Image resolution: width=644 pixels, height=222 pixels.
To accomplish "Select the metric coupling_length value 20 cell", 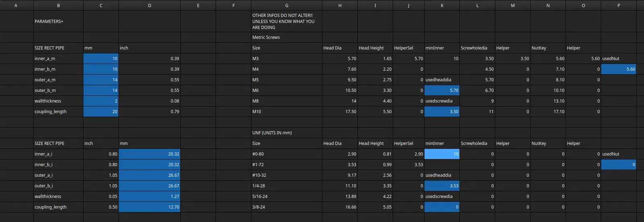I will (101, 112).
